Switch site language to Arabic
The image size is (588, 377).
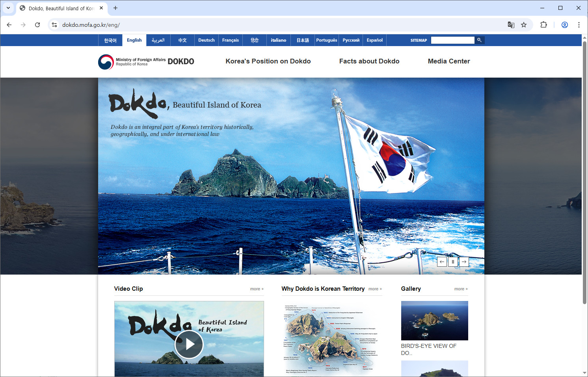pyautogui.click(x=158, y=40)
